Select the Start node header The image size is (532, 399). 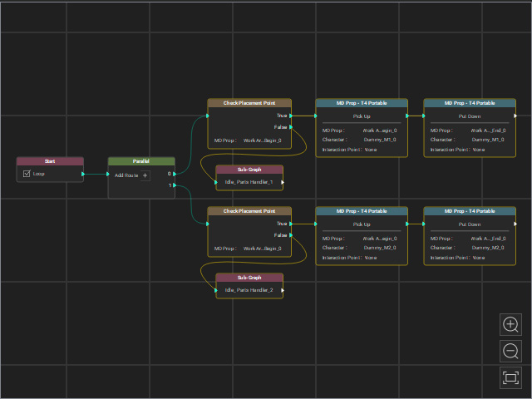(x=50, y=161)
